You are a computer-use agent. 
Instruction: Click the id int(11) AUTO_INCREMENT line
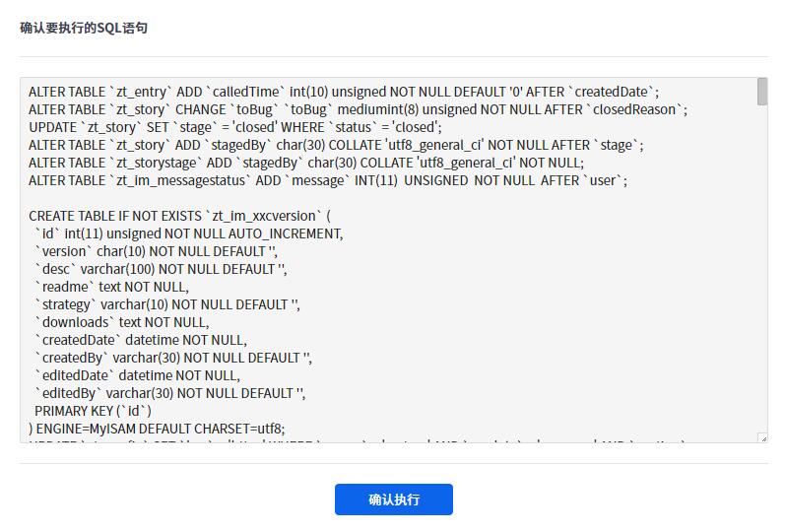188,233
